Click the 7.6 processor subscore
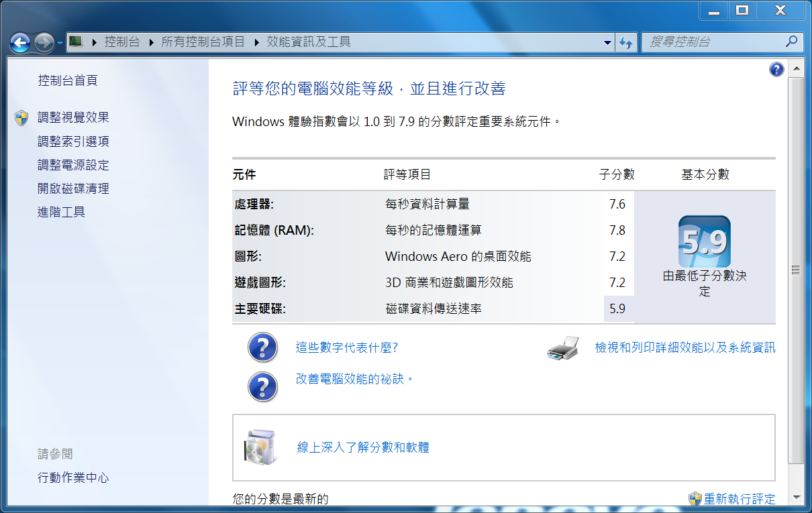This screenshot has height=513, width=812. tap(617, 204)
